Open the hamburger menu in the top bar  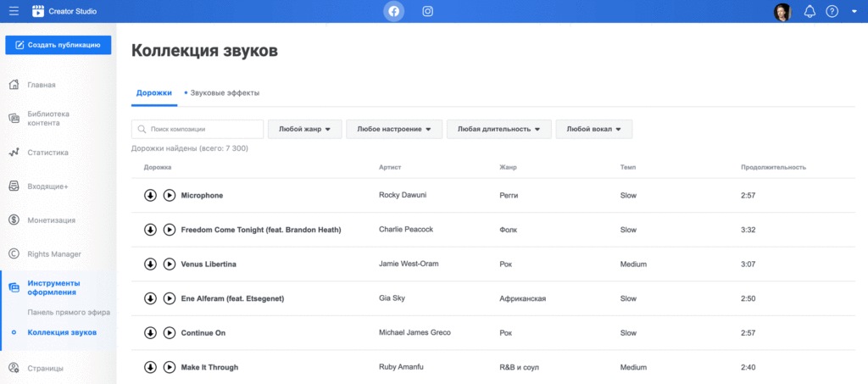coord(14,11)
